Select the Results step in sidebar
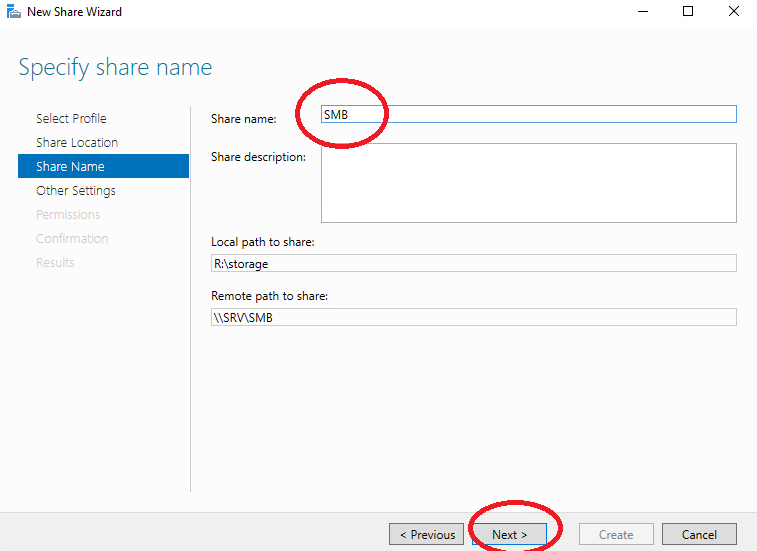The height and width of the screenshot is (551, 757). [55, 263]
